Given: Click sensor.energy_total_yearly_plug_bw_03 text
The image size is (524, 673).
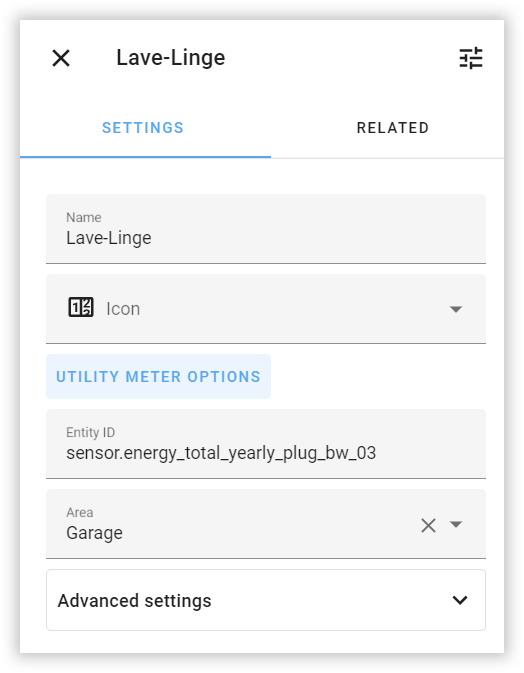Looking at the screenshot, I should (x=221, y=453).
